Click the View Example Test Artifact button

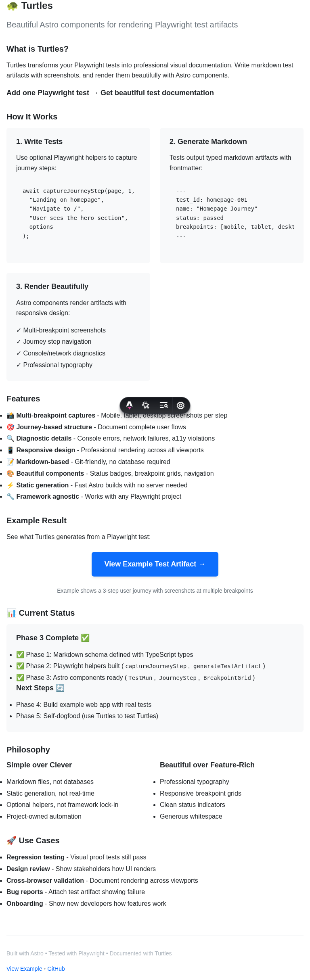(155, 564)
